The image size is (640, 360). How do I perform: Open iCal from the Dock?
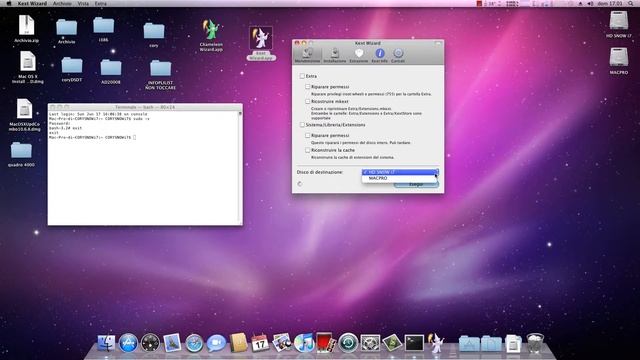pos(260,343)
